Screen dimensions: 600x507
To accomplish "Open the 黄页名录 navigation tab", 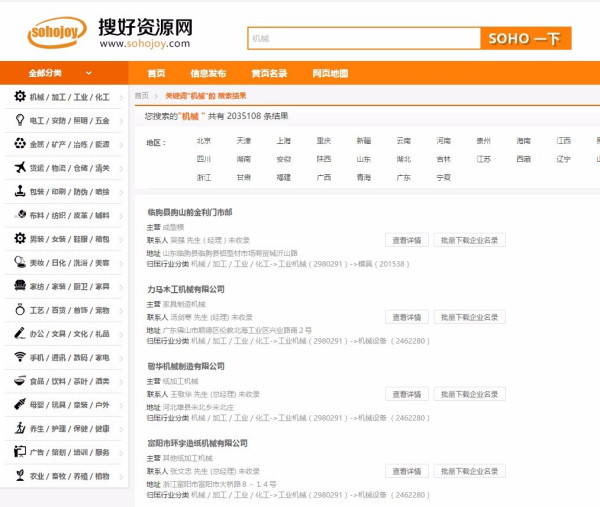I will tap(268, 73).
